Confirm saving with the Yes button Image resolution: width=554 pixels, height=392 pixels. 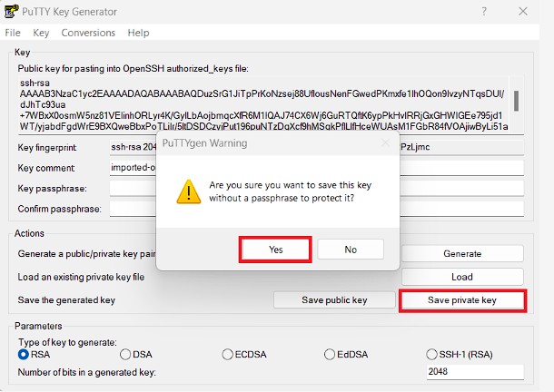(275, 250)
